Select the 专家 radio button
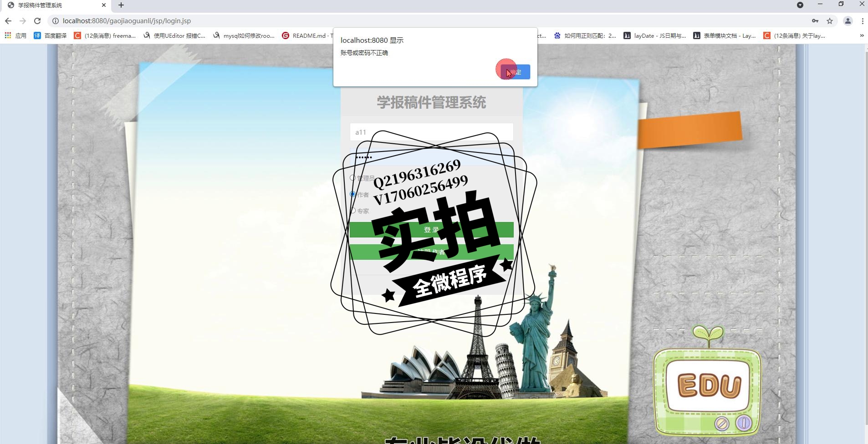 click(353, 211)
